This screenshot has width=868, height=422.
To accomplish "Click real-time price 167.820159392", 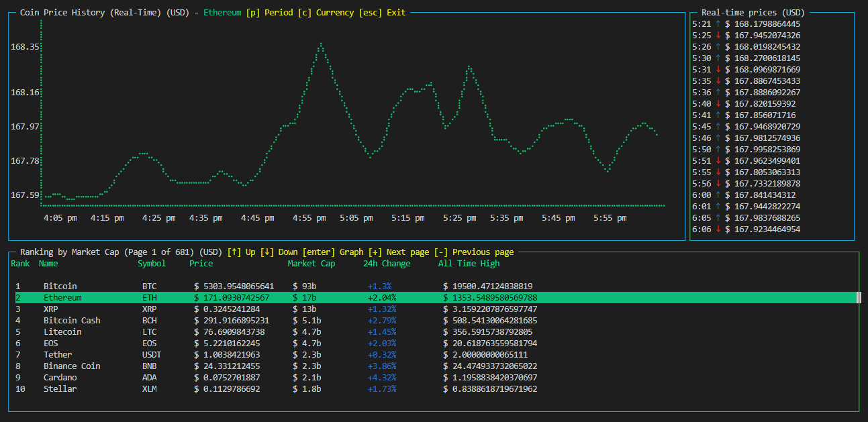I will pyautogui.click(x=761, y=104).
